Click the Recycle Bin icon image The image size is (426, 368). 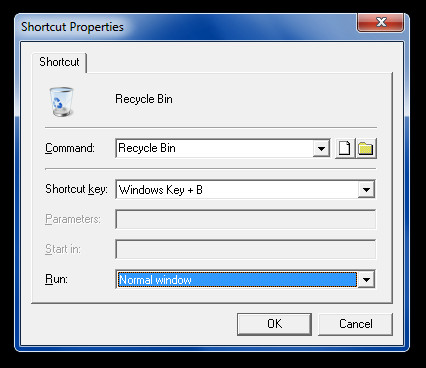pos(61,101)
